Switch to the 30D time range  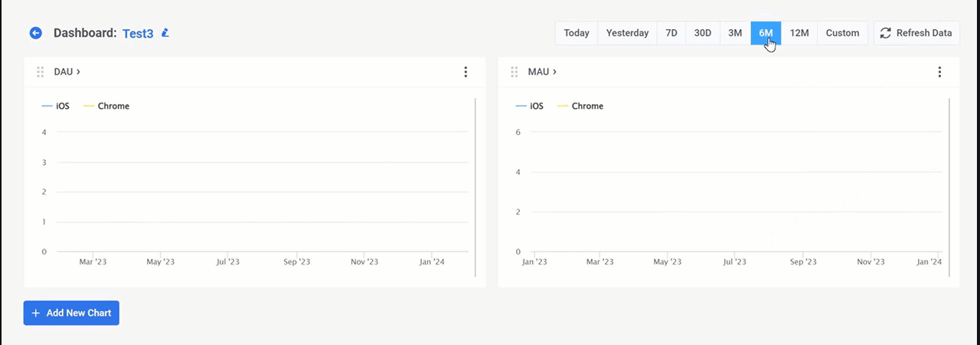pyautogui.click(x=702, y=33)
